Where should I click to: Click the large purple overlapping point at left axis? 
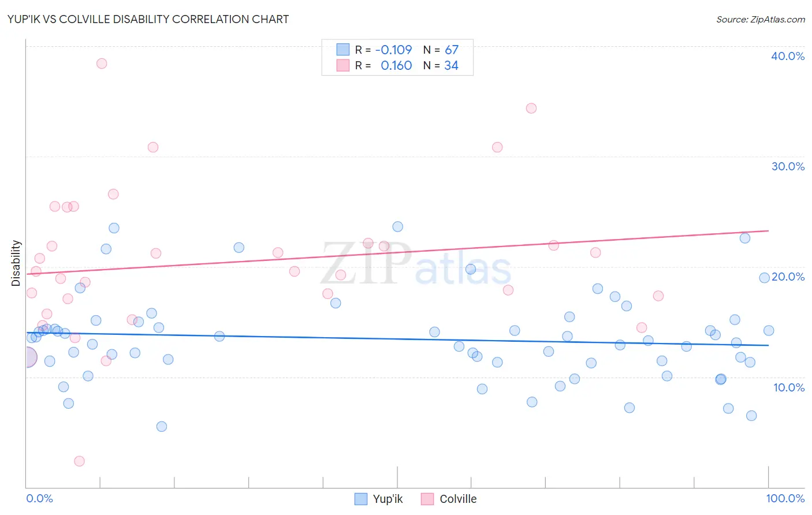[x=27, y=357]
